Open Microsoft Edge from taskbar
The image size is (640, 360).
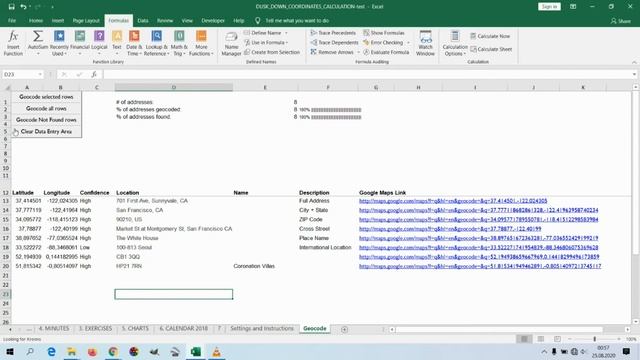coord(51,351)
